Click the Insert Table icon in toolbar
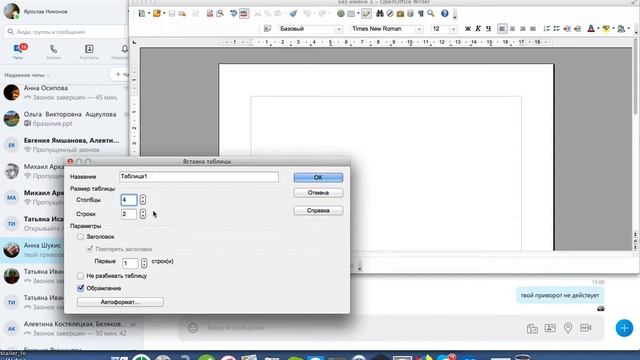 [x=351, y=13]
